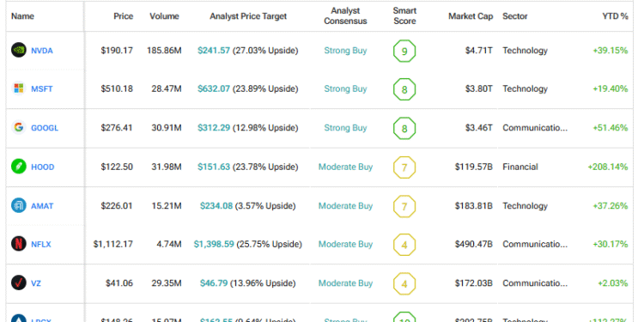Click GOOGL price target $312.29
Viewport: 644px width, 322px height.
click(214, 128)
